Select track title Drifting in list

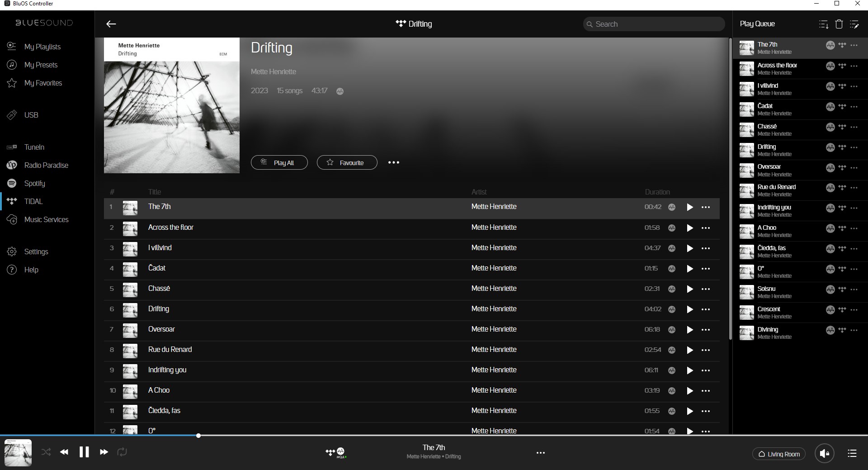159,309
